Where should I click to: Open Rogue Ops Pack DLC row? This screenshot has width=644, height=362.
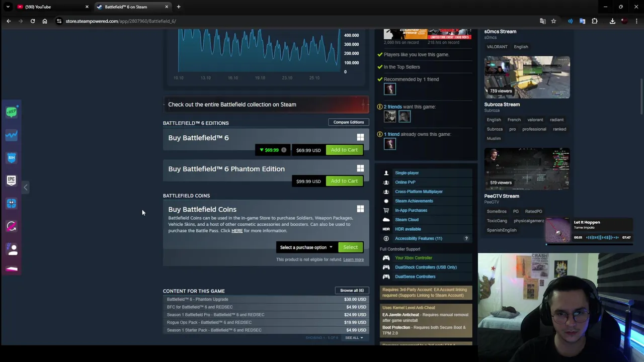[x=266, y=322]
